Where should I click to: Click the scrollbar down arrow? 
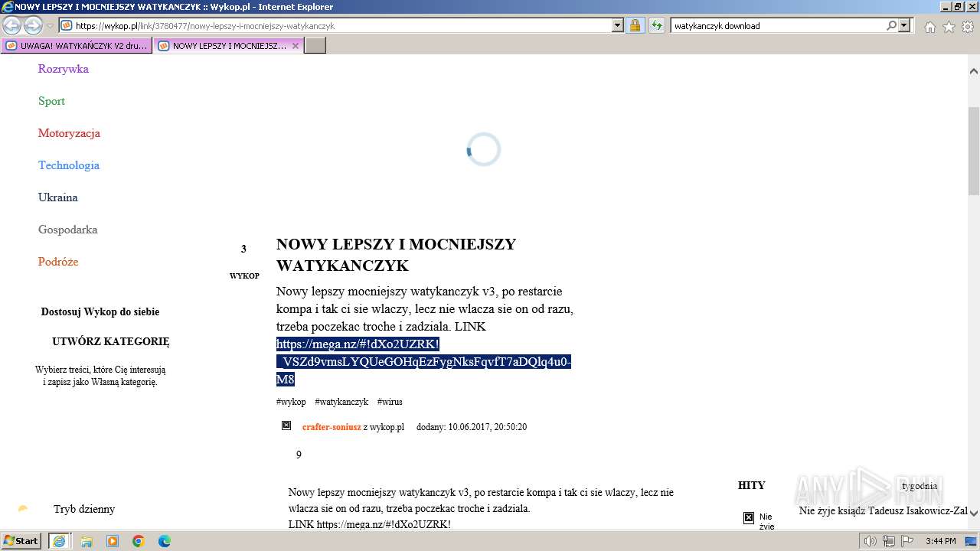coord(973,513)
